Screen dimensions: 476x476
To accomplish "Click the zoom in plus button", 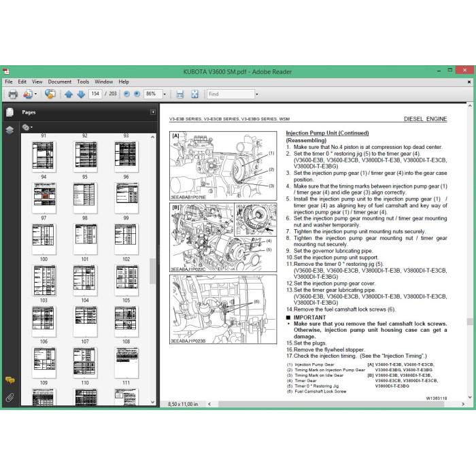I will point(137,94).
